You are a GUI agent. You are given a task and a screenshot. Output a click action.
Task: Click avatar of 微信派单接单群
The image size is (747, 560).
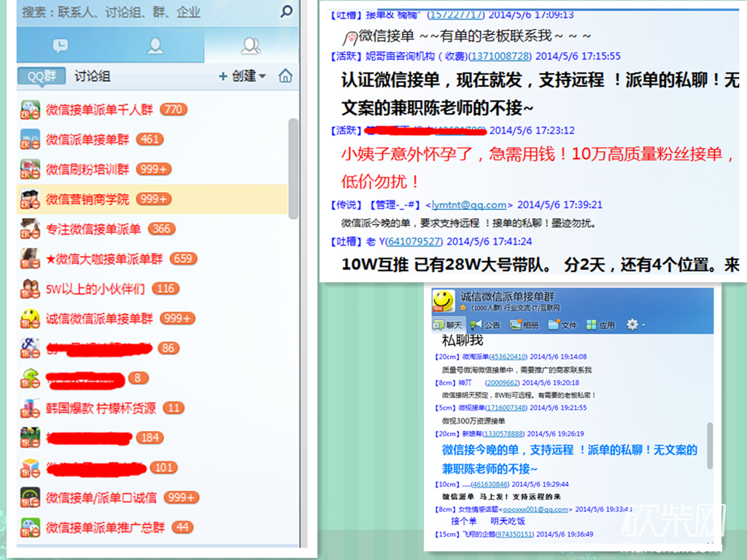click(30, 139)
